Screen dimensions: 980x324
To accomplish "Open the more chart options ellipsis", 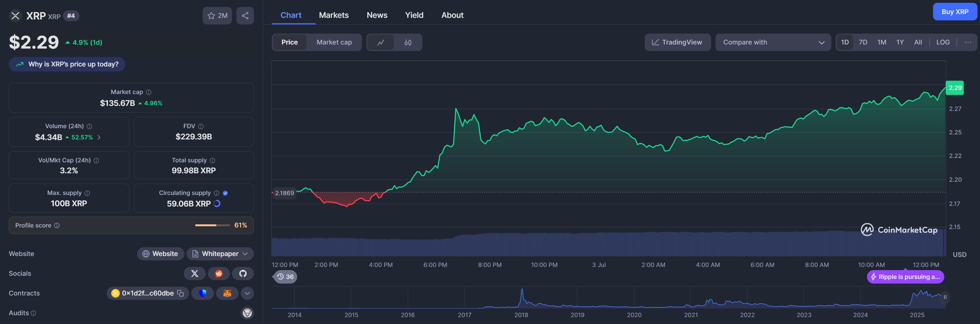I will pyautogui.click(x=968, y=42).
